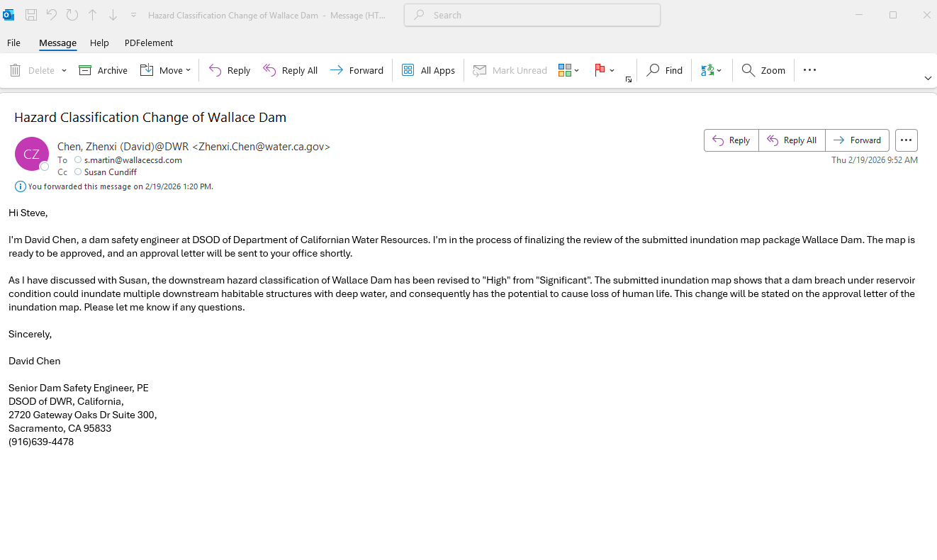Toggle the follow-up flag on the message
Image resolution: width=937 pixels, height=560 pixels.
[x=600, y=70]
